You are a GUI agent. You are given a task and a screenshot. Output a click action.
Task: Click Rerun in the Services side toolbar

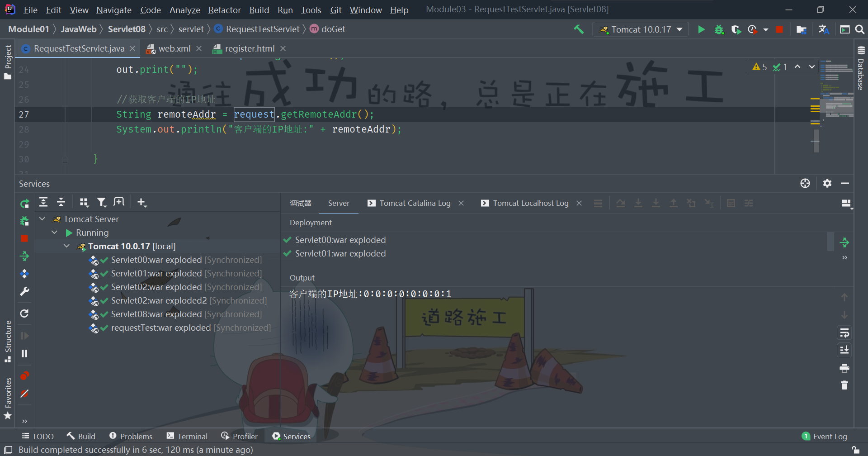[x=24, y=203]
